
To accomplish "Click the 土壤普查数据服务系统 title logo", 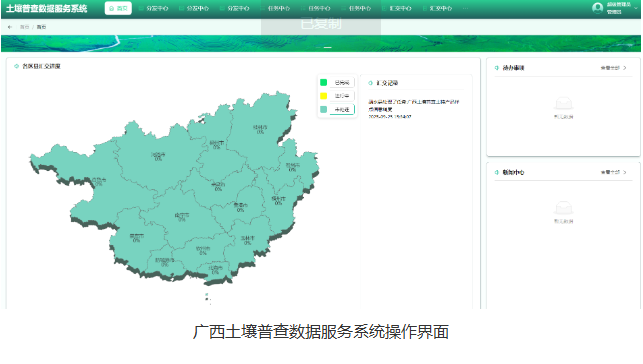I will point(46,9).
